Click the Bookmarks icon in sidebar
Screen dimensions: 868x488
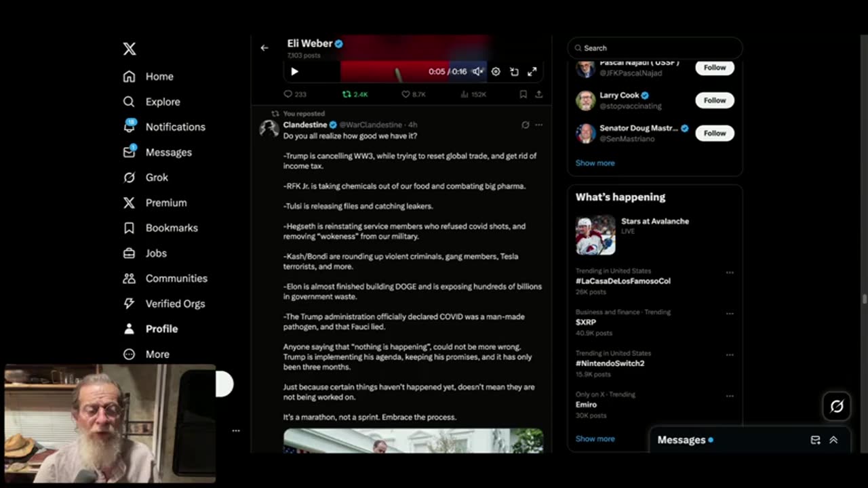pyautogui.click(x=129, y=228)
